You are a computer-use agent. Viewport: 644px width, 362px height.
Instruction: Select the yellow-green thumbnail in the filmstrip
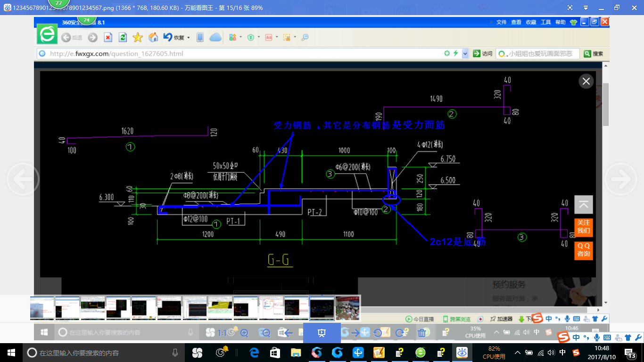tap(220, 308)
